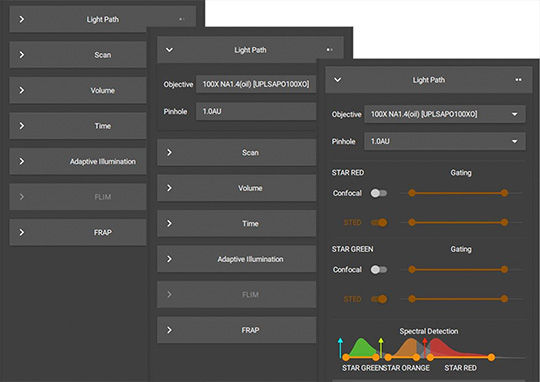540x382 pixels.
Task: Select the orange STAR ORANGE spectrum peak
Action: pyautogui.click(x=410, y=348)
